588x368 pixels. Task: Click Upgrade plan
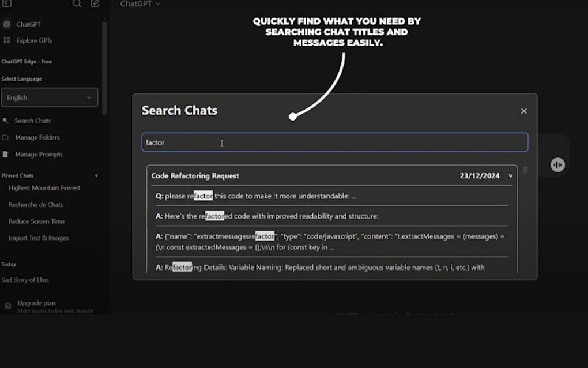pyautogui.click(x=36, y=303)
